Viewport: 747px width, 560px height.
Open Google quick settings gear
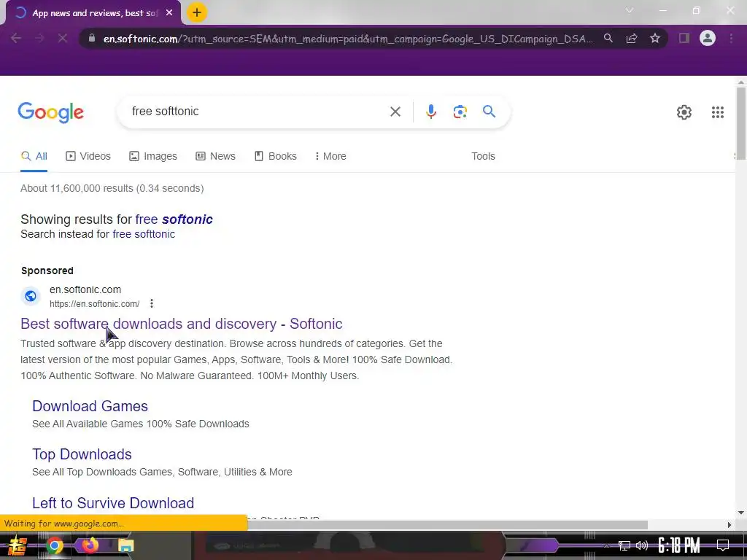pos(684,112)
